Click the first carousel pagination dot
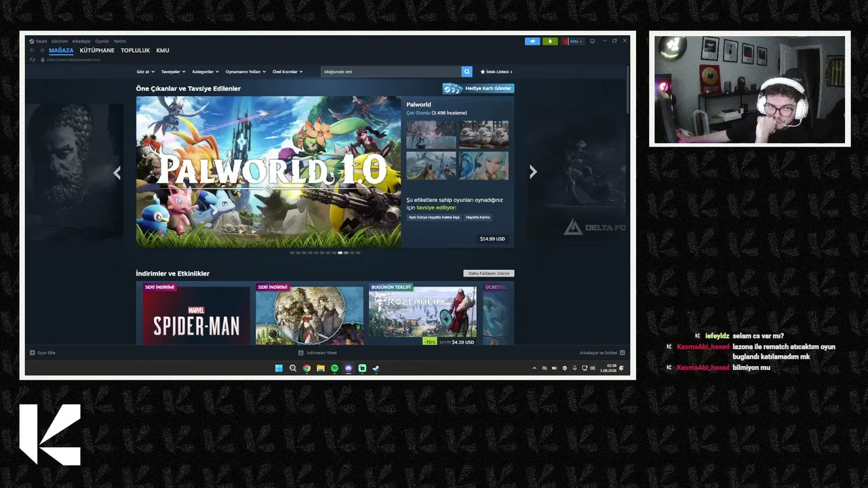Viewport: 868px width, 488px height. point(292,253)
